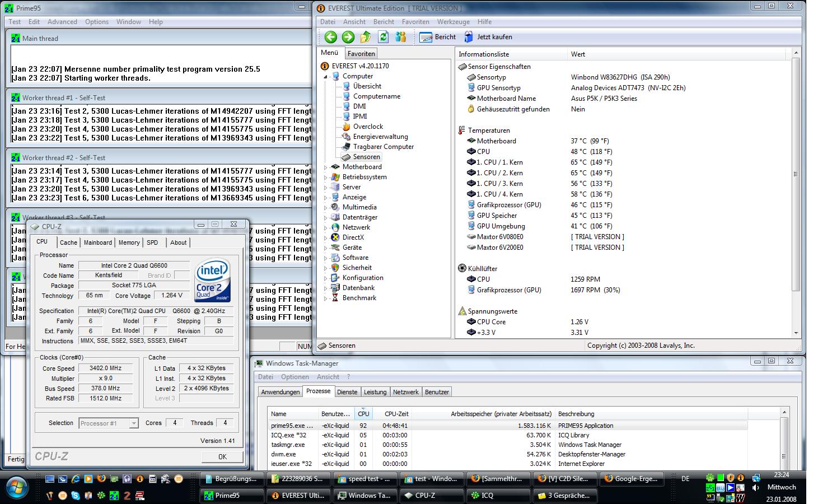The height and width of the screenshot is (504, 818).
Task: Select Tragbarer Computer tree item
Action: 383,147
